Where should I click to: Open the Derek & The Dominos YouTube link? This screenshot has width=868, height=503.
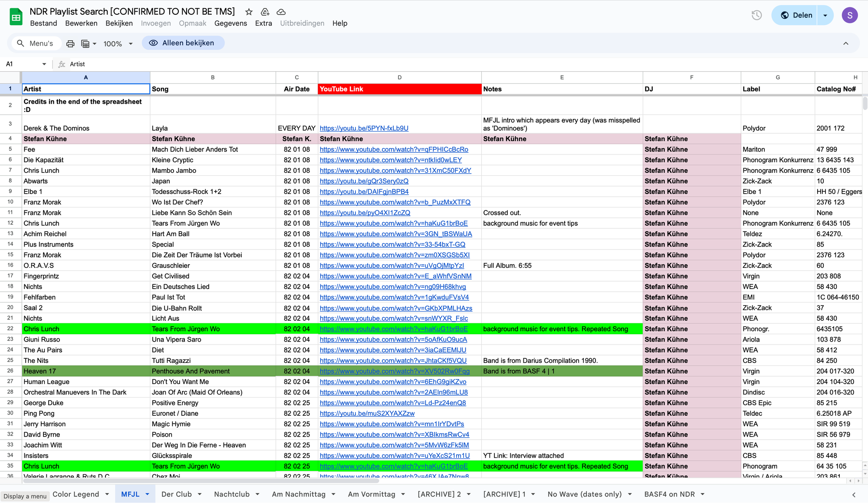tap(364, 128)
